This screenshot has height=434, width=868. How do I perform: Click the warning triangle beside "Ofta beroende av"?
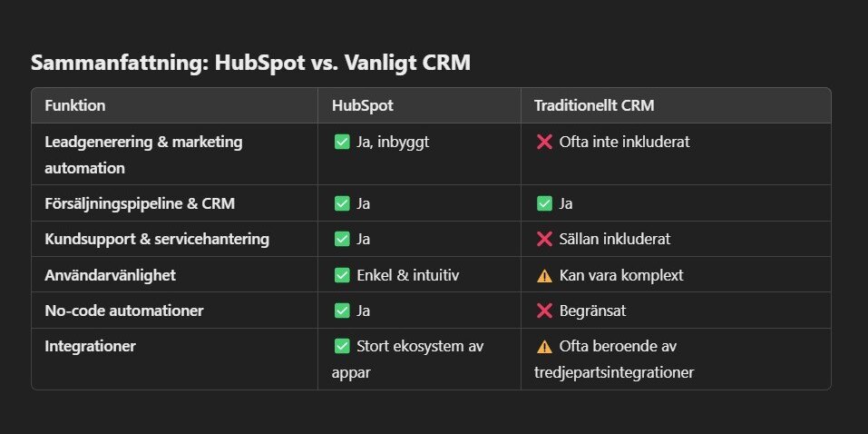[545, 347]
